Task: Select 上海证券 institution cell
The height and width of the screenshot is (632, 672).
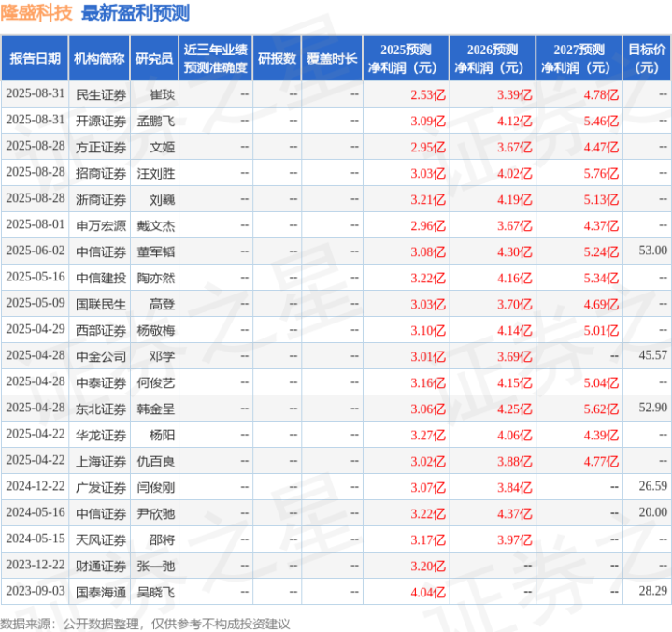Action: [101, 461]
